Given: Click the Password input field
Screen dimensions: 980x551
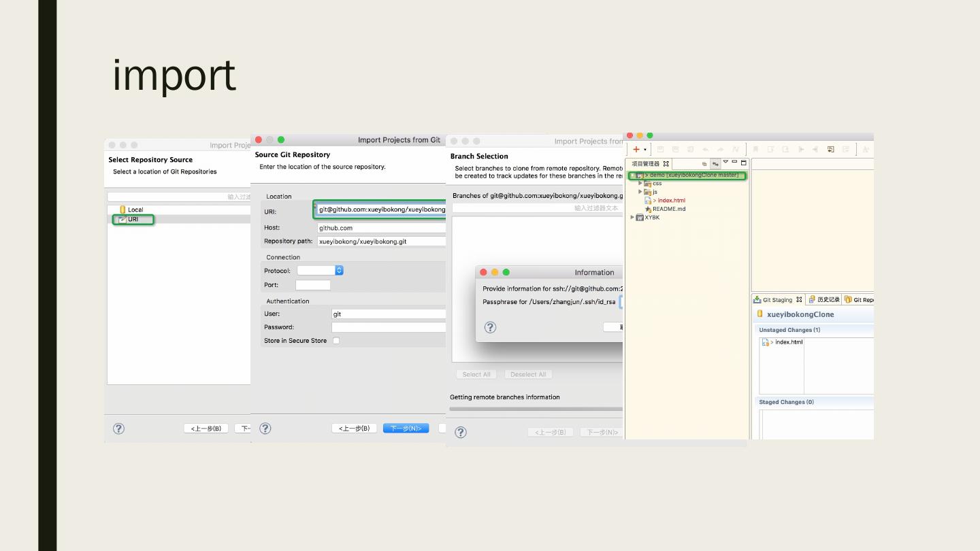Looking at the screenshot, I should click(x=388, y=327).
